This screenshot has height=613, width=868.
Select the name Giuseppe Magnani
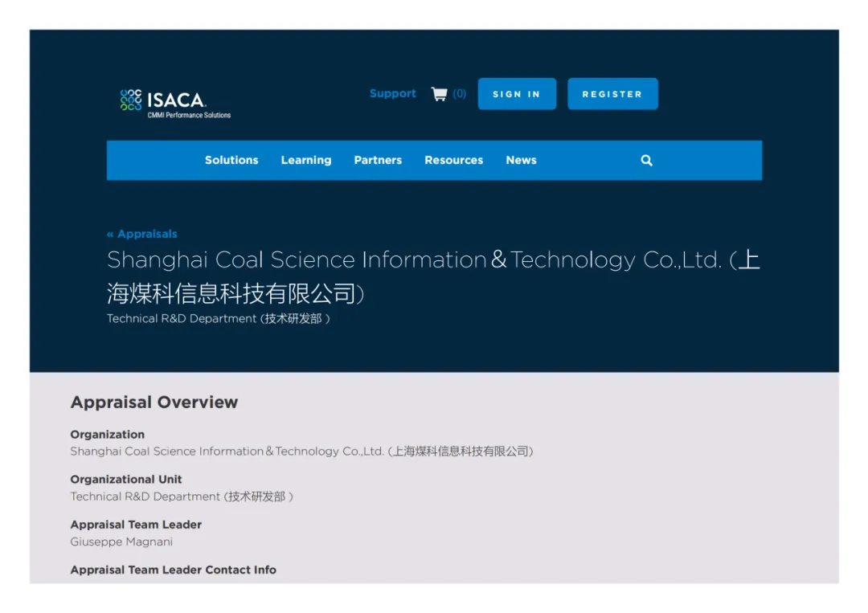tap(121, 541)
